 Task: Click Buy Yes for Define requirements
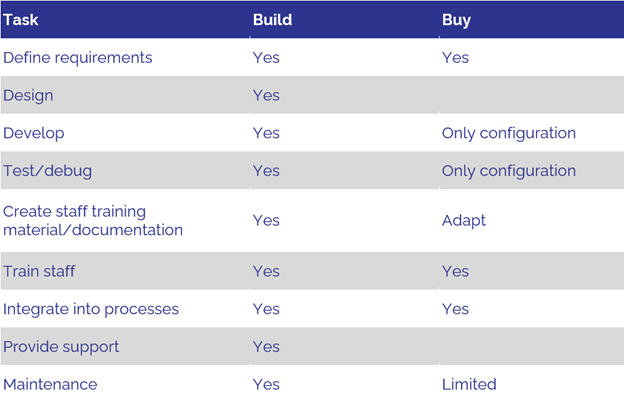455,58
